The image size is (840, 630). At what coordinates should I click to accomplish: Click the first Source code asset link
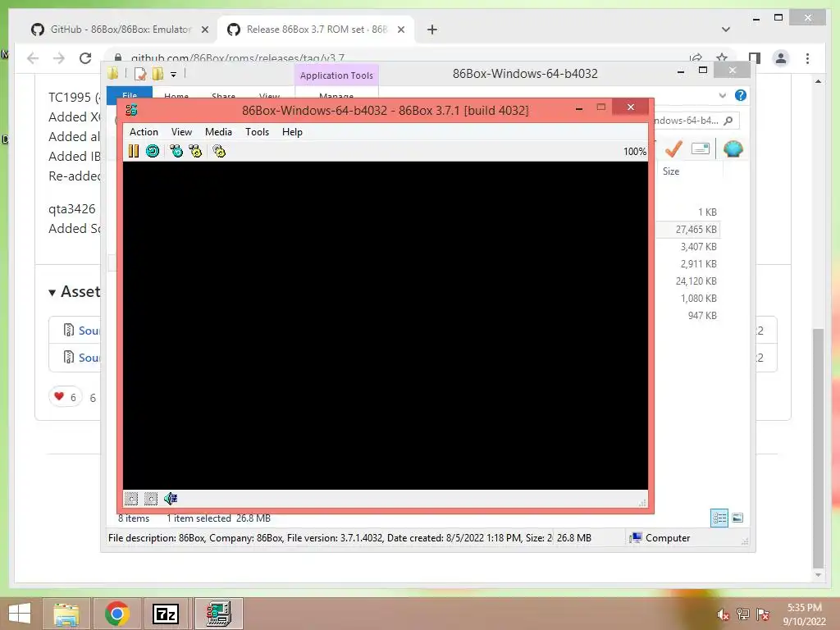tap(89, 331)
